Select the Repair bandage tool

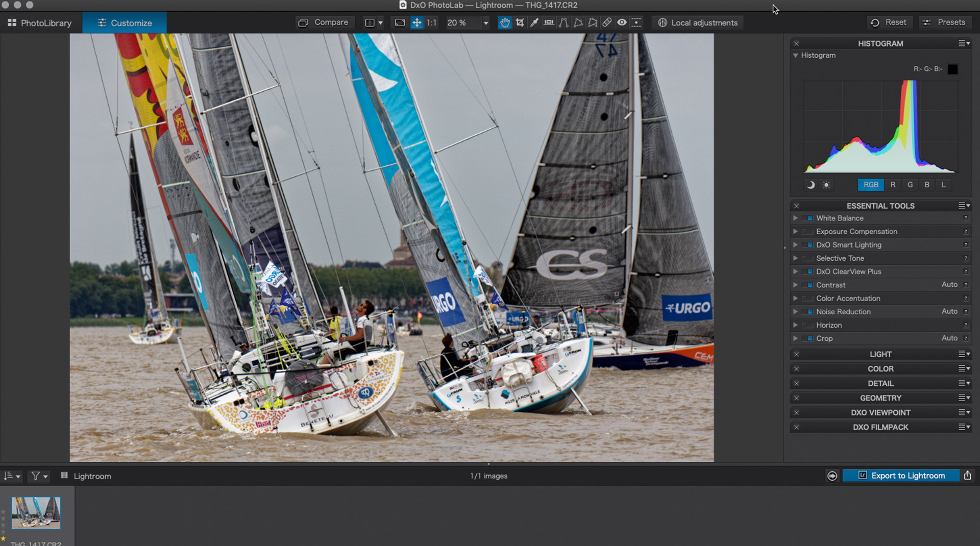point(607,22)
